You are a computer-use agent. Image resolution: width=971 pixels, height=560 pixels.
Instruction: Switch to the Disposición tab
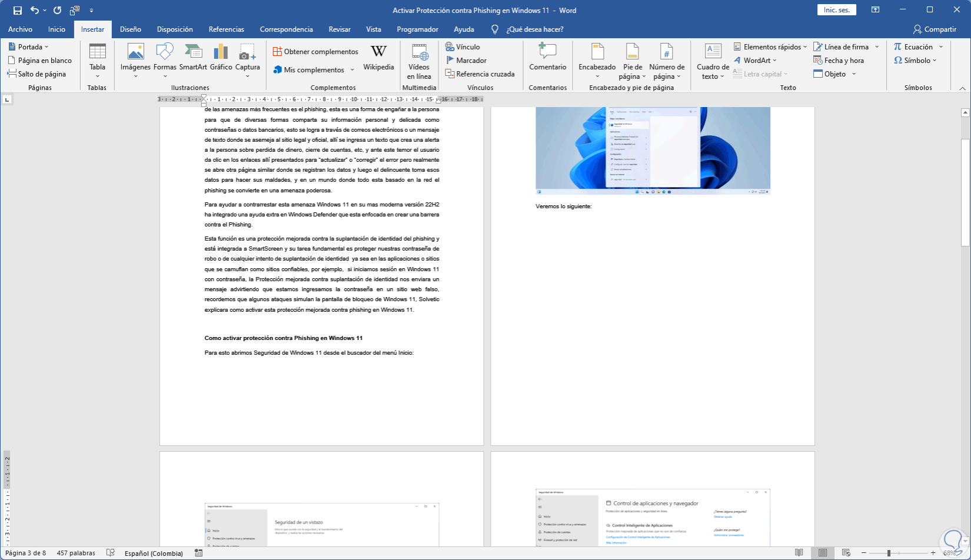click(x=175, y=29)
